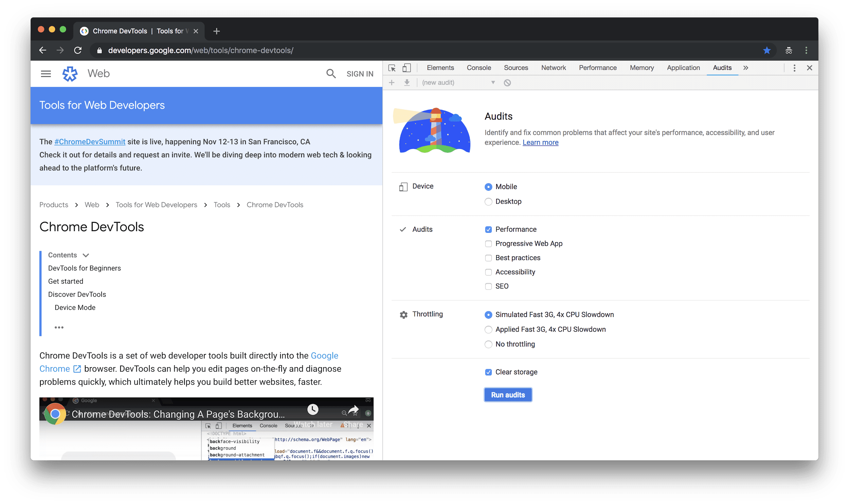
Task: Enable the Accessibility audit checkbox
Action: 488,272
